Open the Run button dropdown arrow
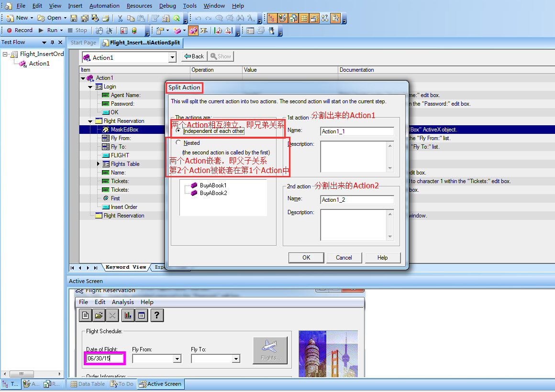The image size is (555, 392). pyautogui.click(x=61, y=31)
